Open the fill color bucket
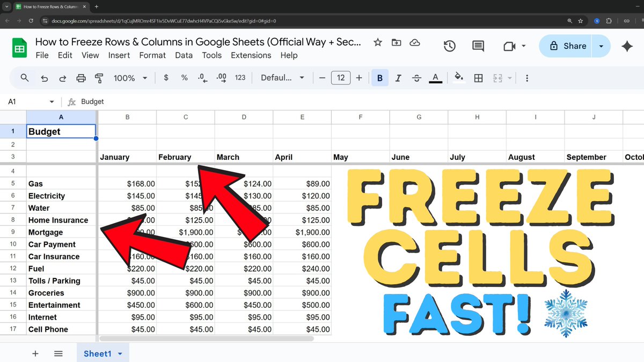 click(459, 78)
